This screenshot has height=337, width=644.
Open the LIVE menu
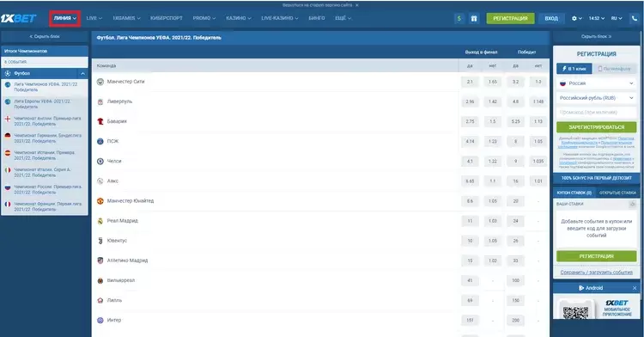(x=94, y=18)
